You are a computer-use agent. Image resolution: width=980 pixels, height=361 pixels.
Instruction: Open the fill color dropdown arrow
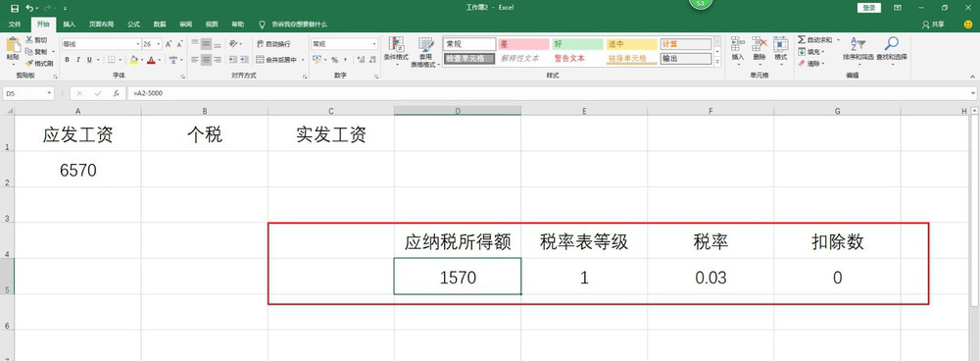click(141, 60)
